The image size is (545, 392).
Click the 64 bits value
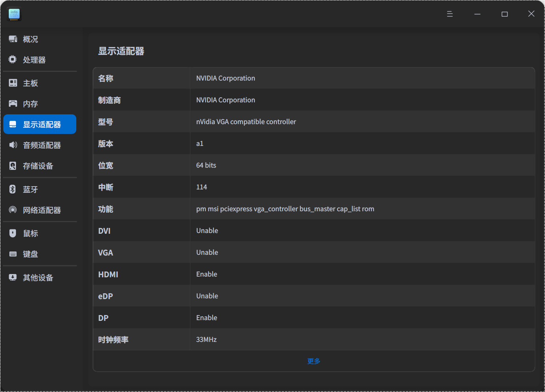[x=206, y=166]
